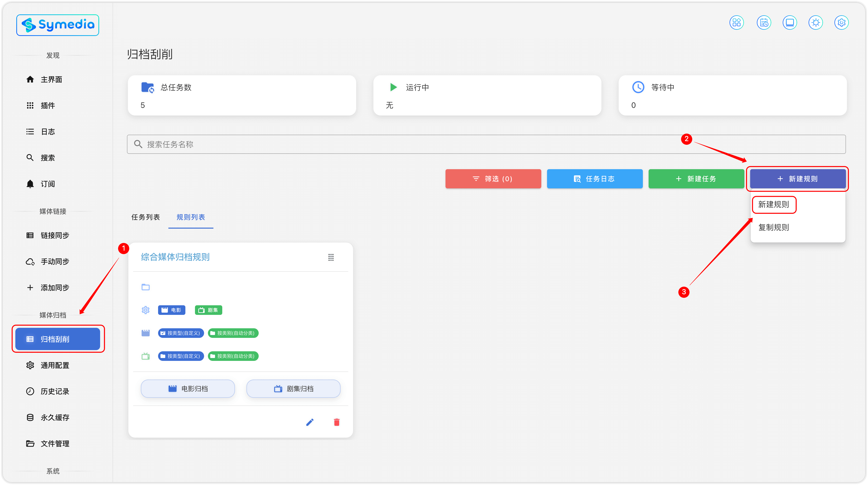868x485 pixels.
Task: Click the dashboard widgets icon in header
Action: click(x=737, y=23)
